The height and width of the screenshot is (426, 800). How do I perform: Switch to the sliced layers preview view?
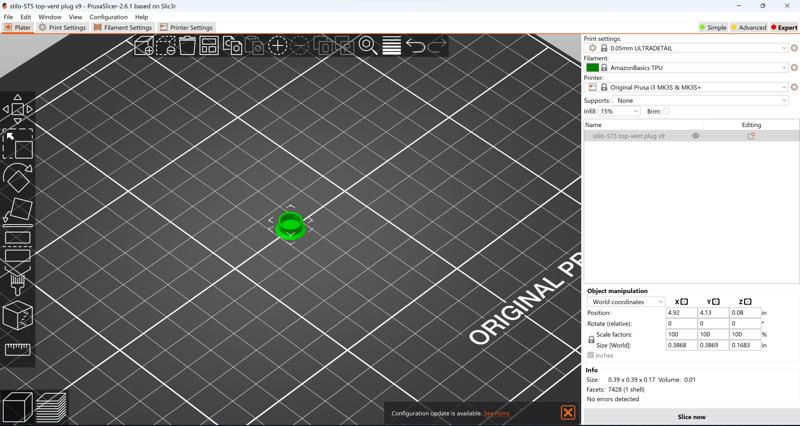point(51,407)
